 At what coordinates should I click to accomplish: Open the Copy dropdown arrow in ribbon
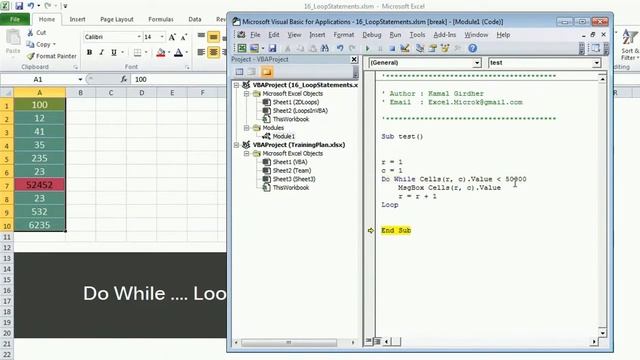click(x=54, y=44)
